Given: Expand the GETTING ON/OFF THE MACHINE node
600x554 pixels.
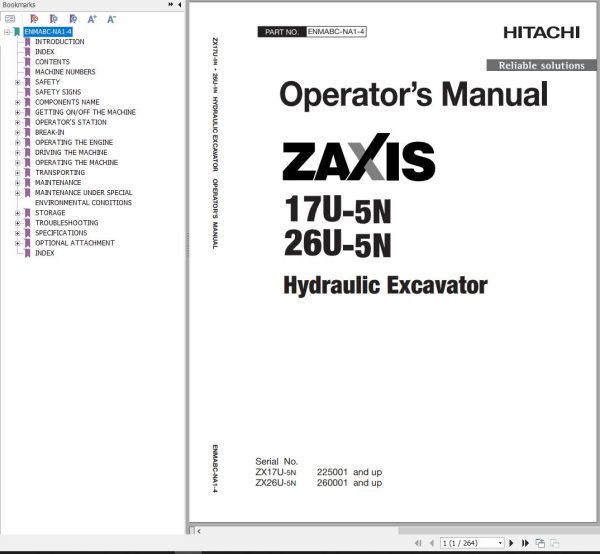Looking at the screenshot, I should click(17, 112).
